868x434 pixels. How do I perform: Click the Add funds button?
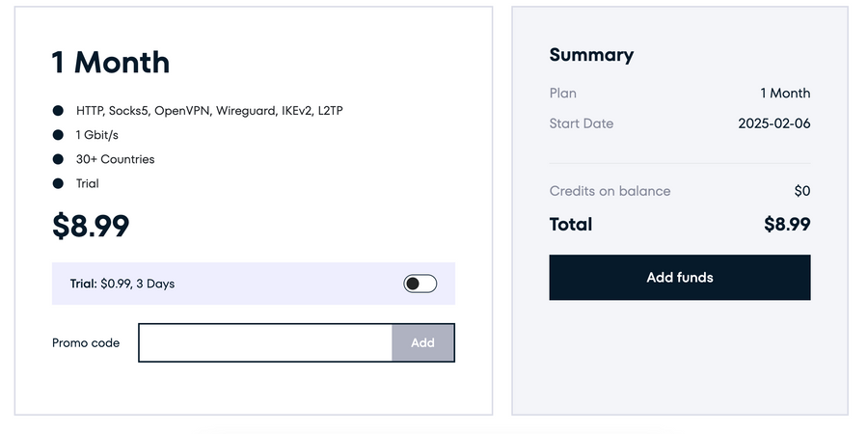pos(679,278)
